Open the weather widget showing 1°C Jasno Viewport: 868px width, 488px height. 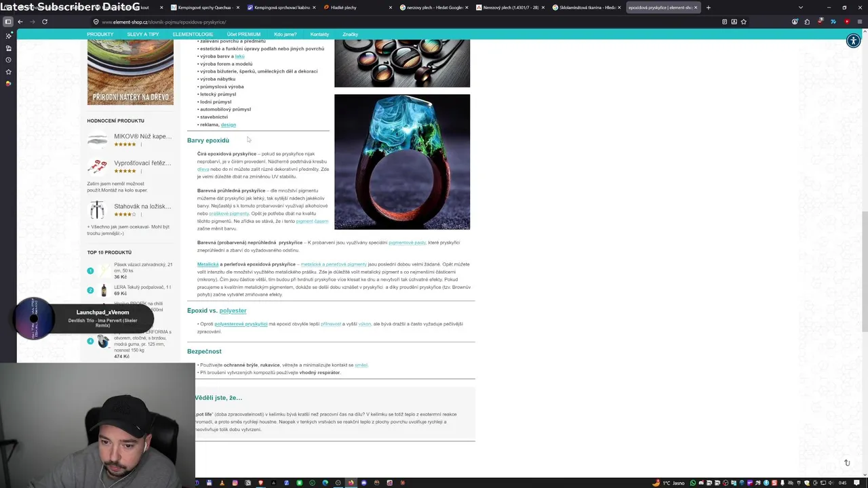coord(670,483)
